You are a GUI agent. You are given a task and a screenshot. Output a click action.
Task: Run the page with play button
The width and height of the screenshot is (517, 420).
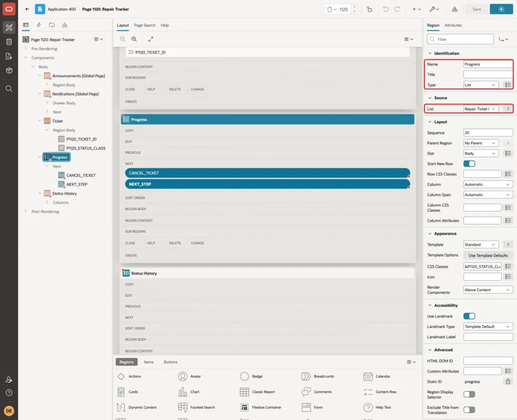click(501, 9)
